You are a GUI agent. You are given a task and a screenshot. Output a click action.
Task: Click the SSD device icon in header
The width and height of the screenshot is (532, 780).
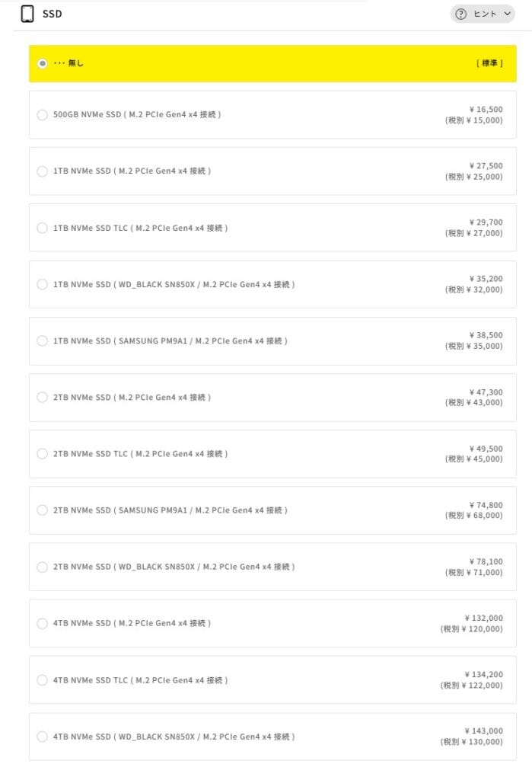click(x=27, y=14)
